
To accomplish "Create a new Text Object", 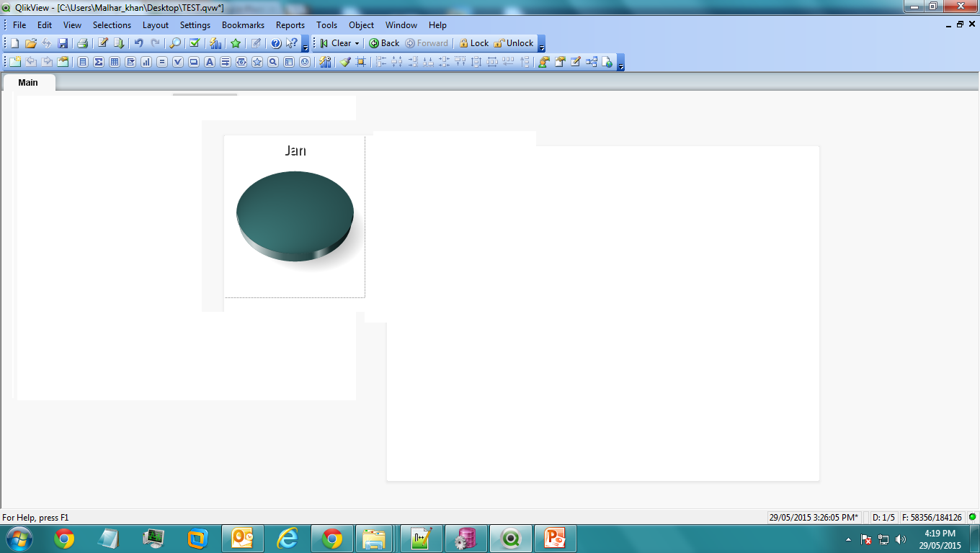I will pyautogui.click(x=210, y=62).
